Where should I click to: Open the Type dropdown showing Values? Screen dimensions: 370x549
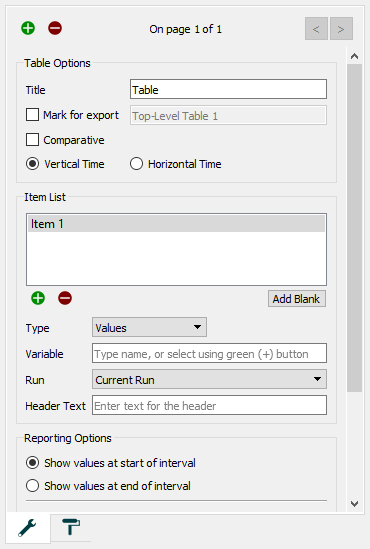tap(149, 327)
